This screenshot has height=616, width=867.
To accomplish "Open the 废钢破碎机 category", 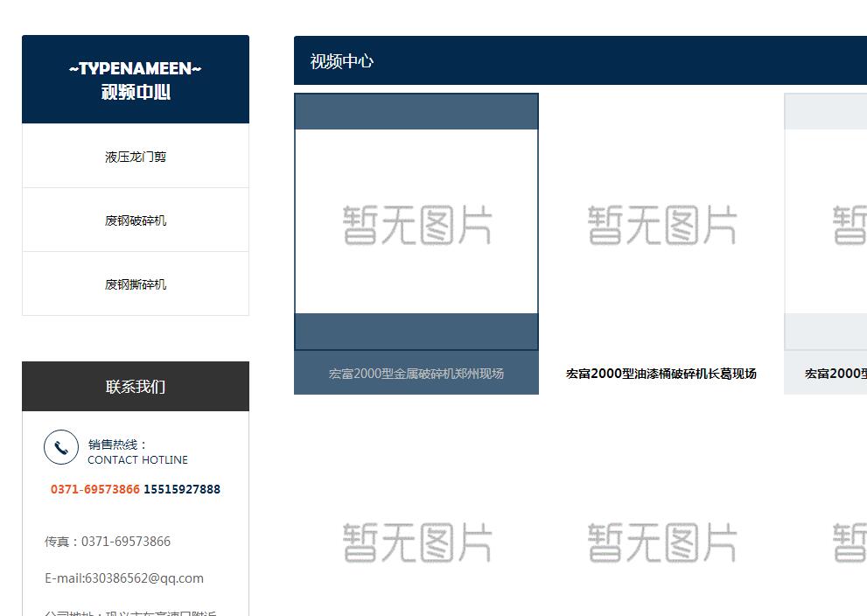I will 136,220.
